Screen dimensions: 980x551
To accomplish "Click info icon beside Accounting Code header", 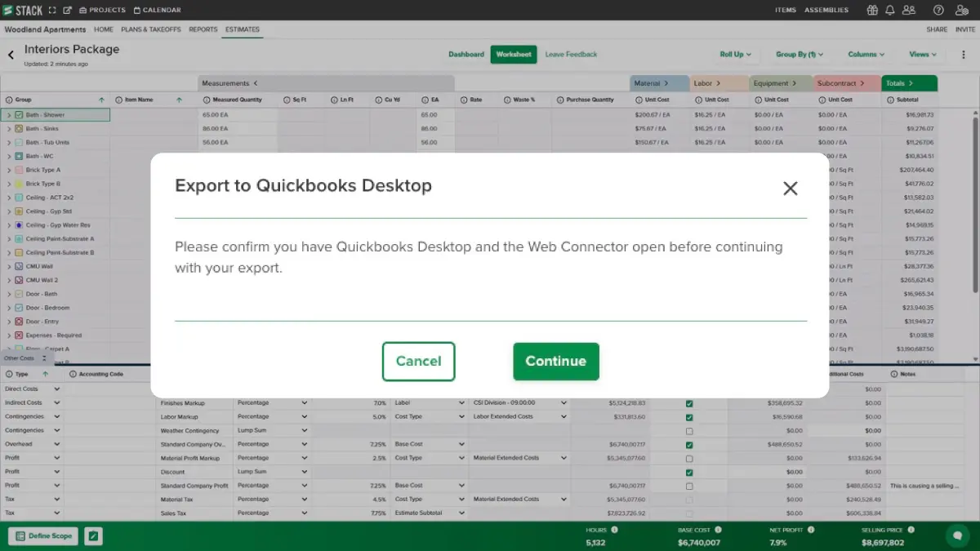I will (x=73, y=374).
